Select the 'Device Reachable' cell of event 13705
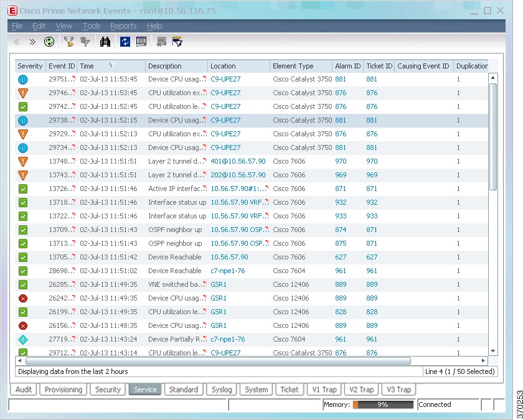The width and height of the screenshot is (523, 420). click(x=176, y=258)
